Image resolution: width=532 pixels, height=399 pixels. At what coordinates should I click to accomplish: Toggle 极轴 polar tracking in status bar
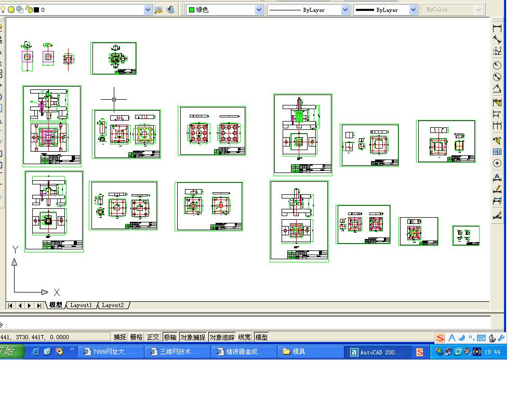click(x=170, y=337)
